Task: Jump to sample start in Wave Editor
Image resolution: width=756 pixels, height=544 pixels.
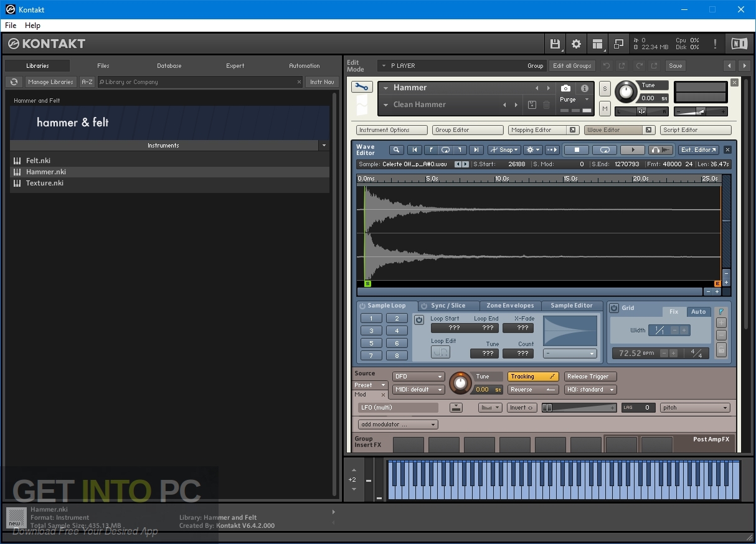Action: click(414, 149)
